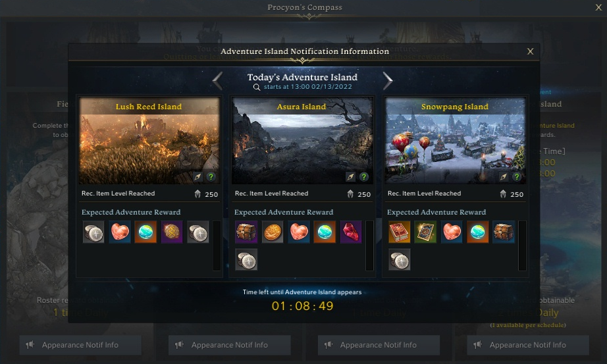The width and height of the screenshot is (607, 364).
Task: Click the Lush Reed rewards scrollbar
Action: coord(217,246)
